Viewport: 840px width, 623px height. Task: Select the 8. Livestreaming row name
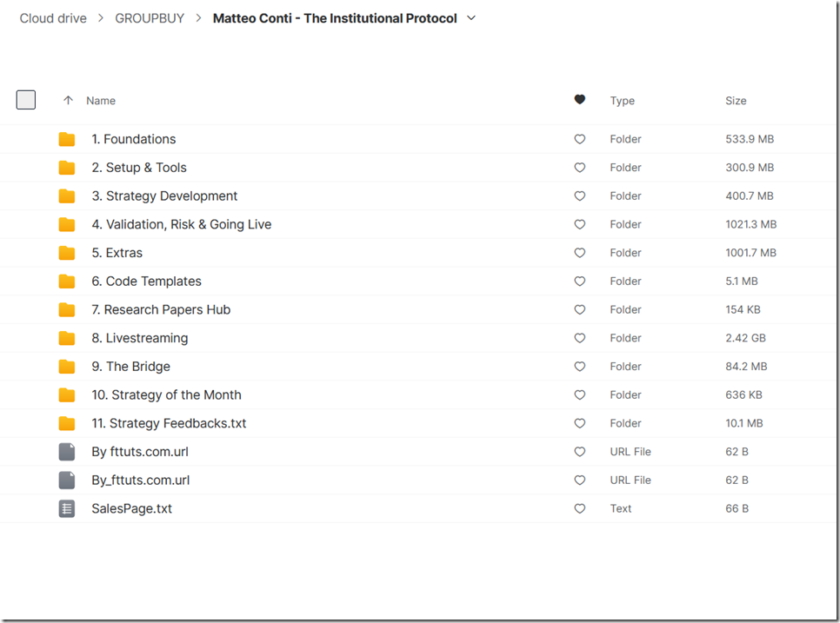pos(139,338)
